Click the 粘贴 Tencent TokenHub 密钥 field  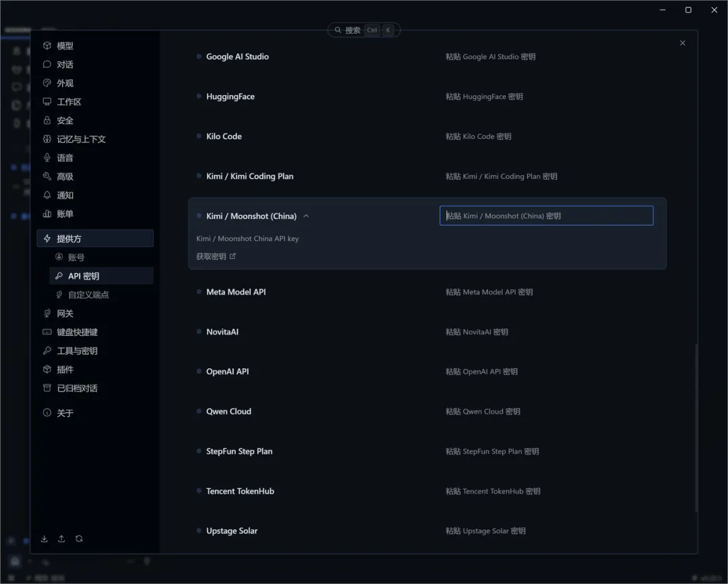pyautogui.click(x=547, y=492)
